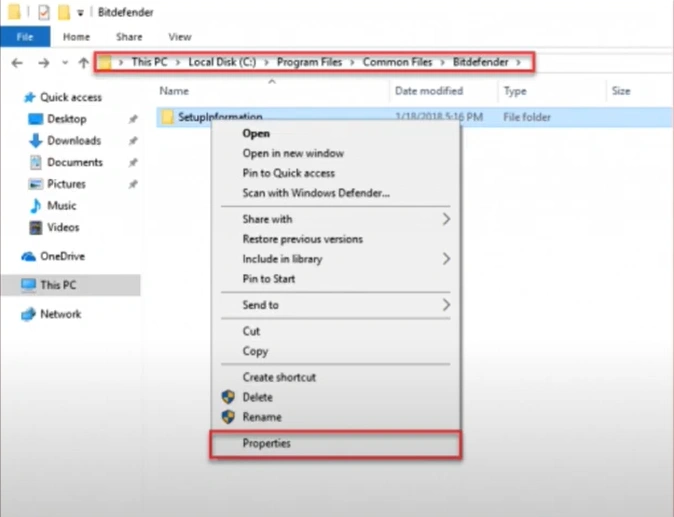Expand chevron after Program Files breadcrumb
674x517 pixels.
pos(352,63)
